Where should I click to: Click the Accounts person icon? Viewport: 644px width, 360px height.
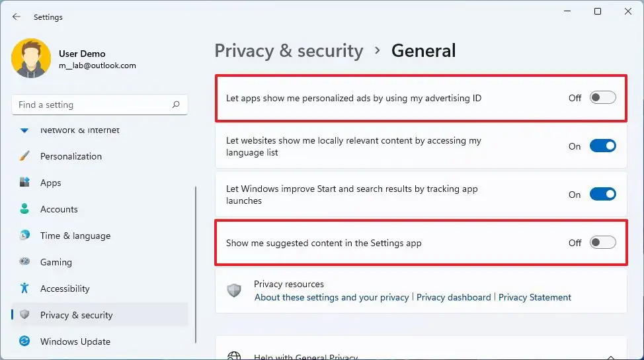coord(24,209)
